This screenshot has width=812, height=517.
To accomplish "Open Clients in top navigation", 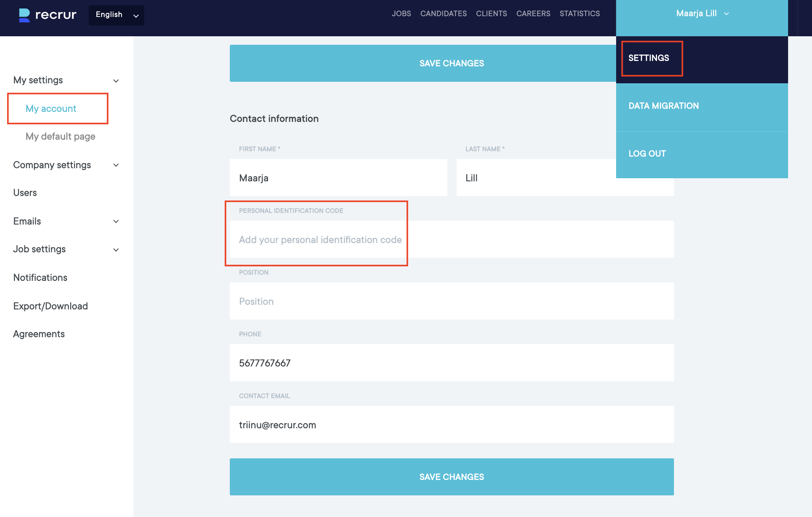I will [491, 14].
